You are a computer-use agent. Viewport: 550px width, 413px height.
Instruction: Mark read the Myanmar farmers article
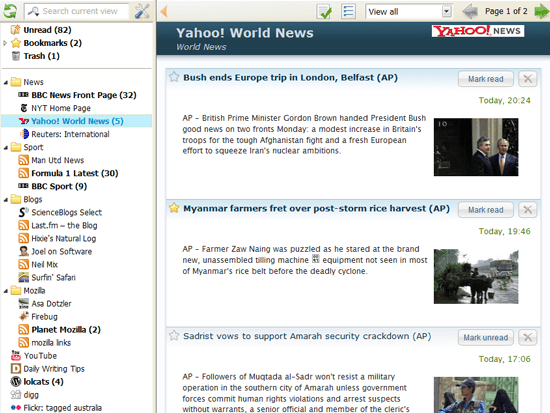click(x=486, y=210)
